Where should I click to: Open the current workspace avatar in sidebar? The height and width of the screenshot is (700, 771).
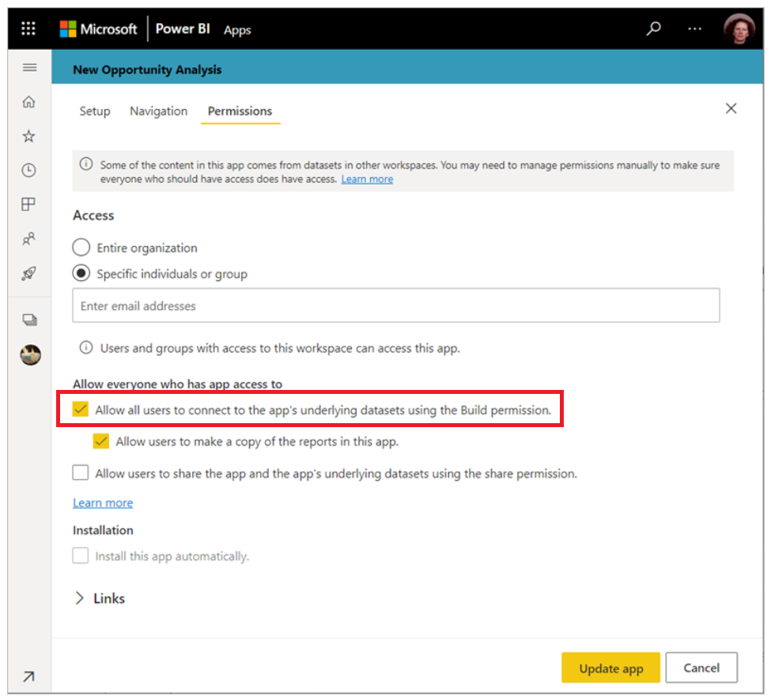31,354
